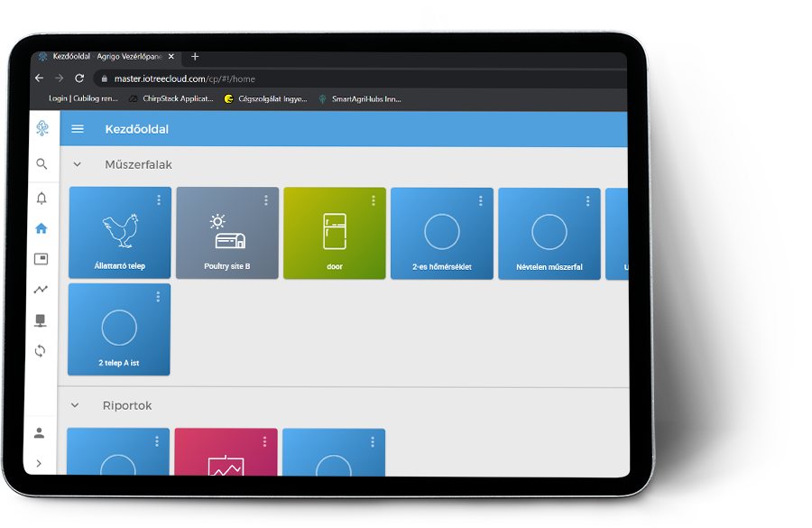Open the 2-es hőmérséklet dashboard

(442, 234)
